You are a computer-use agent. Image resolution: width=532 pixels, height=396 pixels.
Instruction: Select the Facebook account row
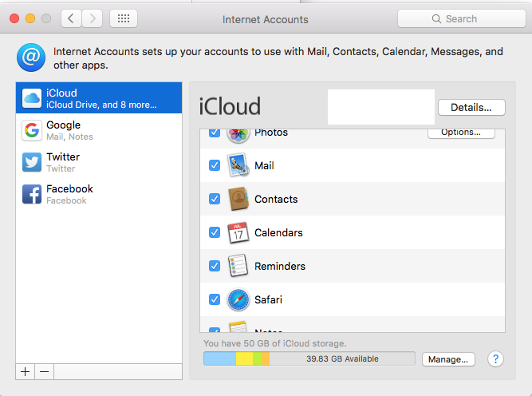pos(99,194)
